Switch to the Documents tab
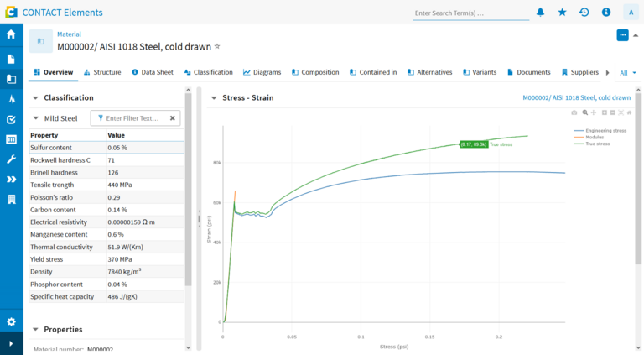644x355 pixels. [529, 72]
